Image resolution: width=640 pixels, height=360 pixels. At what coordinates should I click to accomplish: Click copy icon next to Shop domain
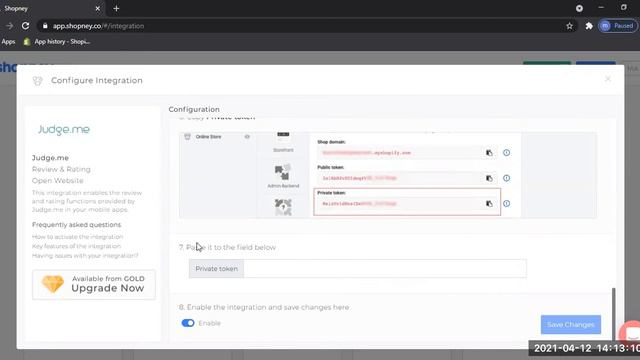(x=489, y=153)
